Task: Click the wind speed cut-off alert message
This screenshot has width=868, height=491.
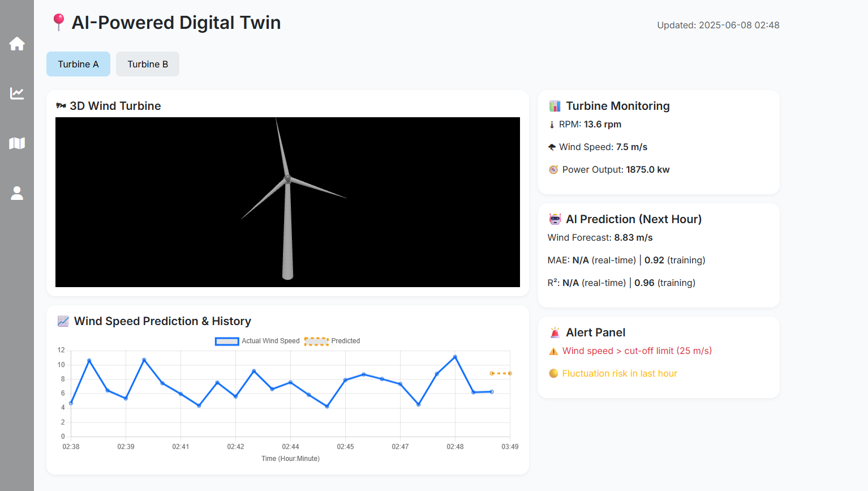Action: pyautogui.click(x=637, y=351)
